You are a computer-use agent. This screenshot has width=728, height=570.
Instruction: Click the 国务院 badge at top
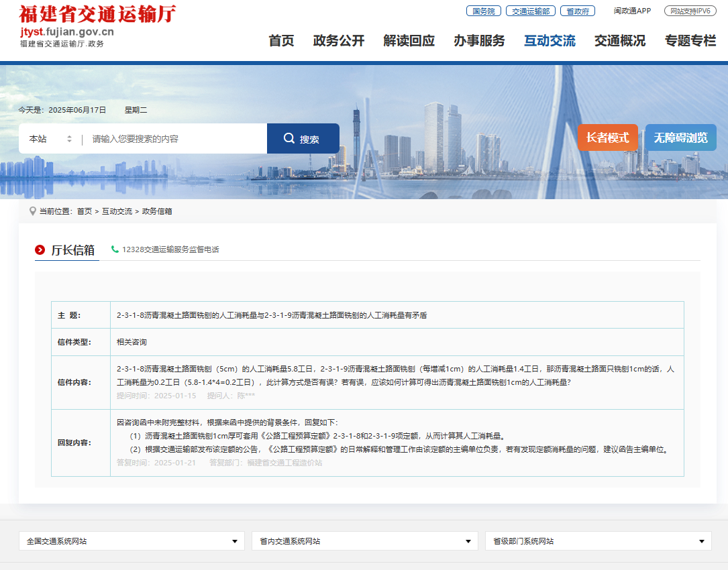483,11
